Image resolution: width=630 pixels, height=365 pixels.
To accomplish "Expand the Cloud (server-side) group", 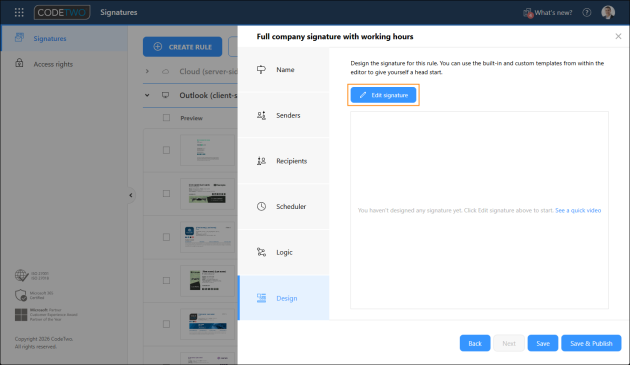I will click(x=147, y=72).
